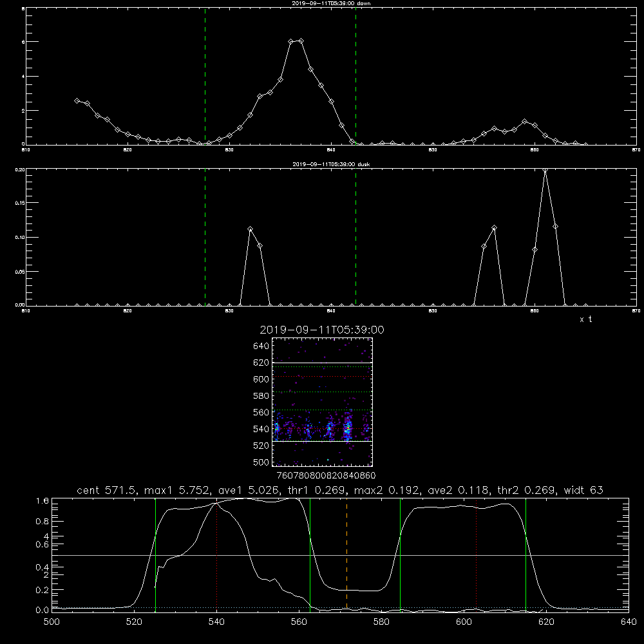
Task: Click the green vertical line near 615 in bottom plot
Action: point(526,554)
